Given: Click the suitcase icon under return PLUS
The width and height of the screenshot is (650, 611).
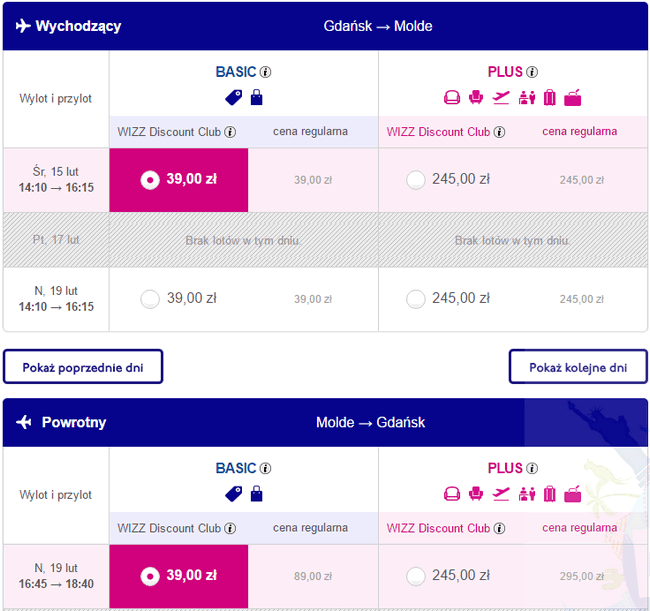Looking at the screenshot, I should [x=550, y=494].
